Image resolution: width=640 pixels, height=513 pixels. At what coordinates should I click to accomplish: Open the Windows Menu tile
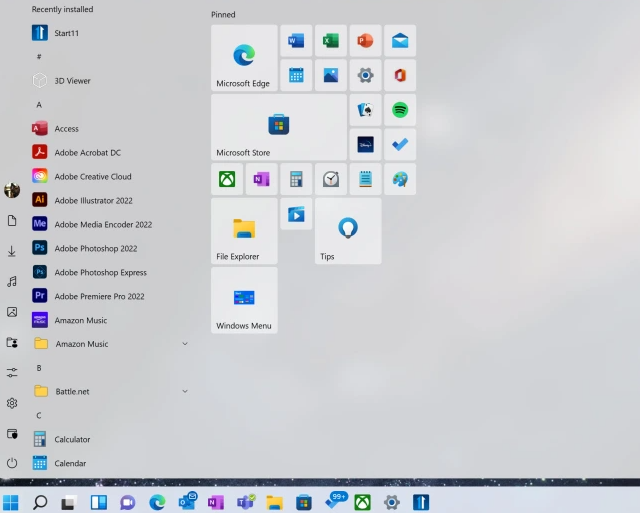click(x=244, y=300)
